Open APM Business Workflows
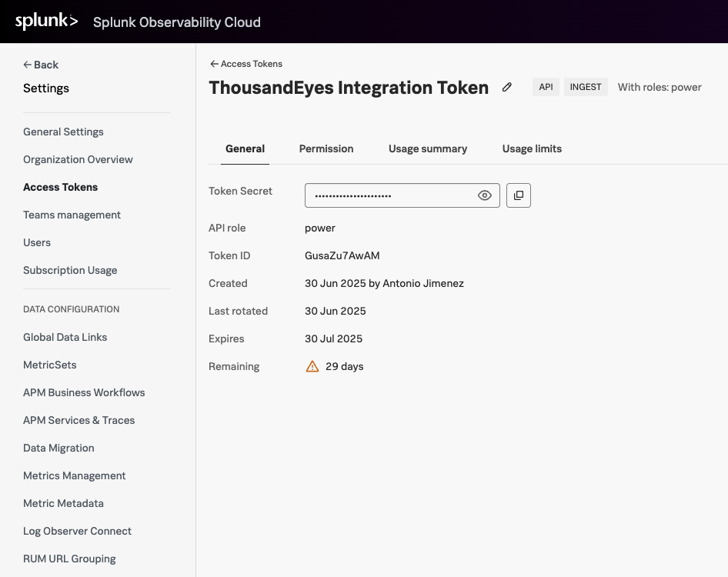 (x=84, y=392)
